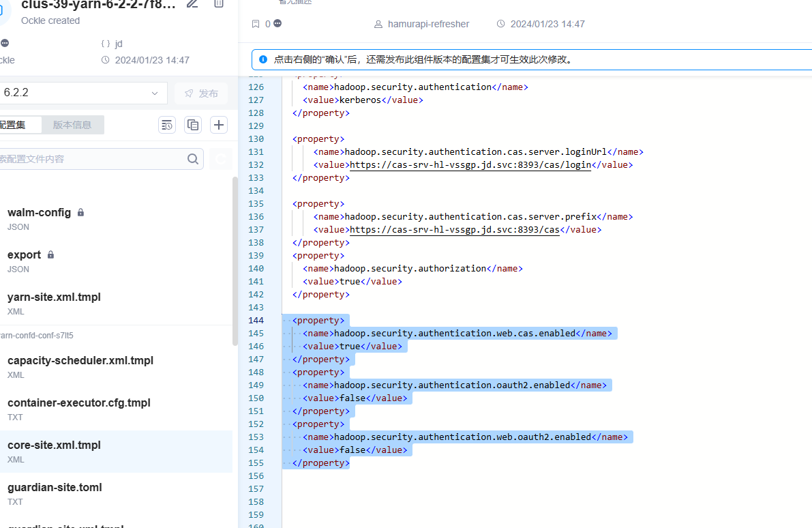This screenshot has width=812, height=528.
Task: Click the search magnifier icon
Action: click(x=193, y=159)
